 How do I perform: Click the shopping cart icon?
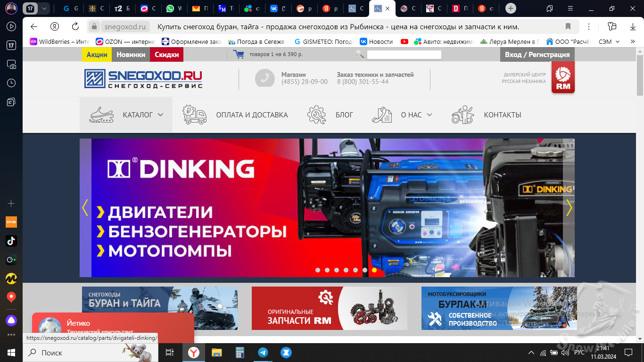(x=239, y=54)
